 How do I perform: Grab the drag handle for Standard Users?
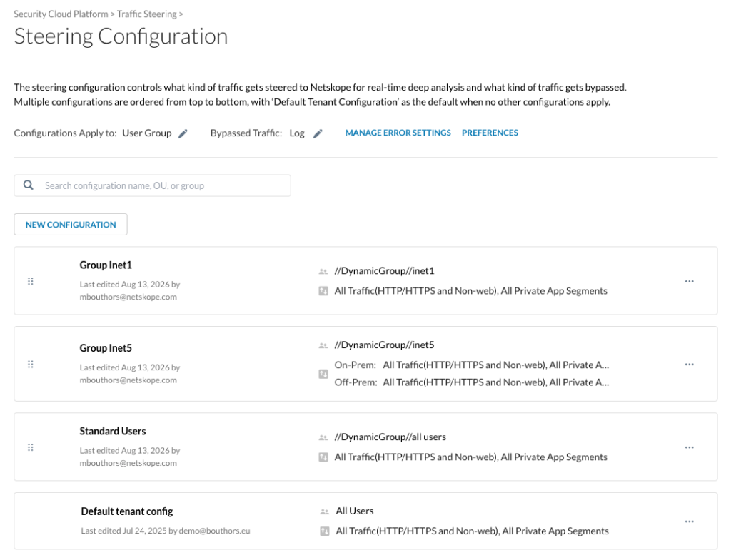pyautogui.click(x=31, y=447)
